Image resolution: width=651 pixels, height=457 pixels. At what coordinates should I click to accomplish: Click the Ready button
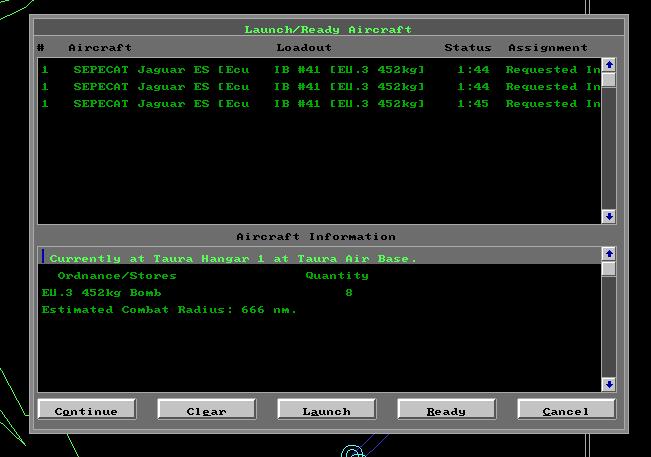click(447, 409)
